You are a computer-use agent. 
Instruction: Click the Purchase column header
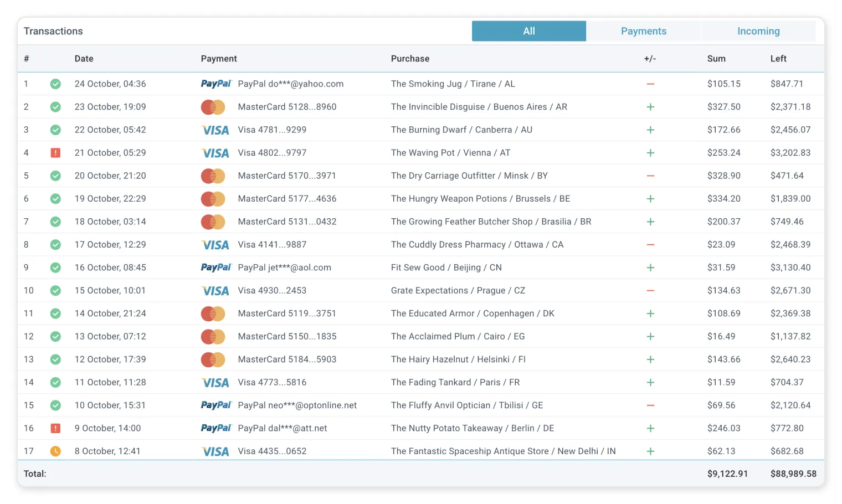[410, 59]
